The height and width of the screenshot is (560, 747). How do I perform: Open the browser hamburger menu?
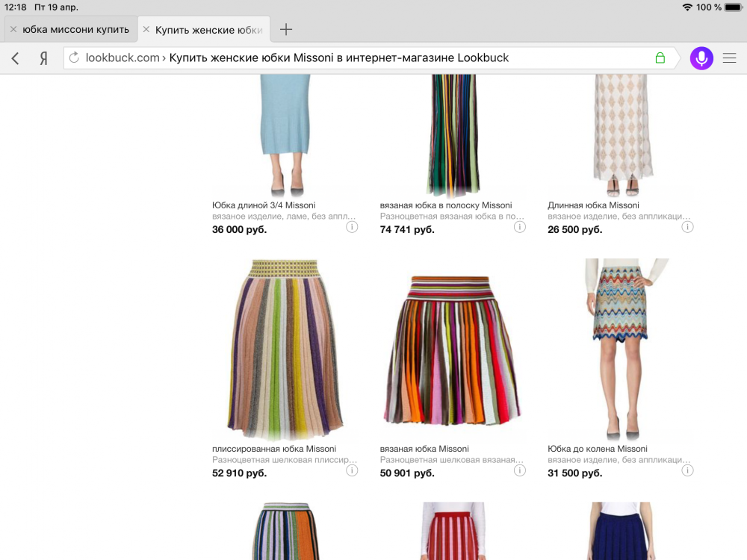point(729,58)
